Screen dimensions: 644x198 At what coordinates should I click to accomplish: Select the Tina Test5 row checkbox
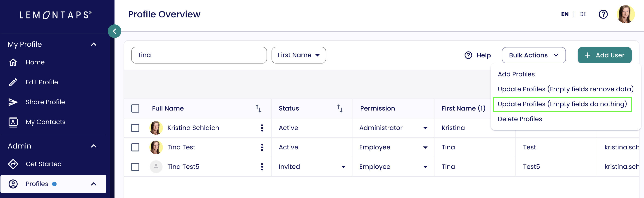click(x=135, y=167)
